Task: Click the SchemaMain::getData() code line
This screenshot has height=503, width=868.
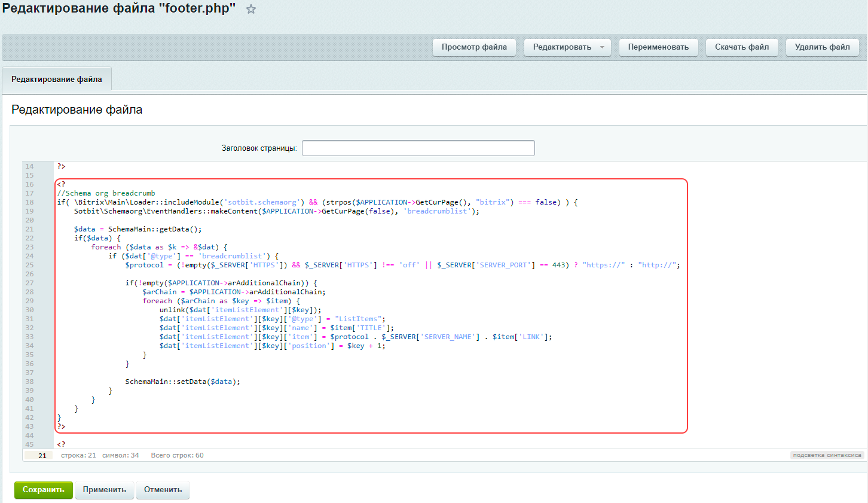Action: (x=138, y=229)
